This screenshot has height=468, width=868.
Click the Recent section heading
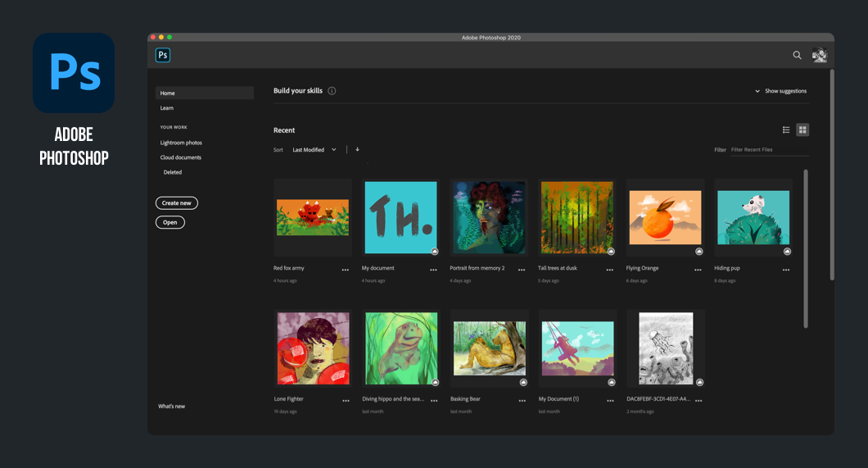click(x=284, y=130)
